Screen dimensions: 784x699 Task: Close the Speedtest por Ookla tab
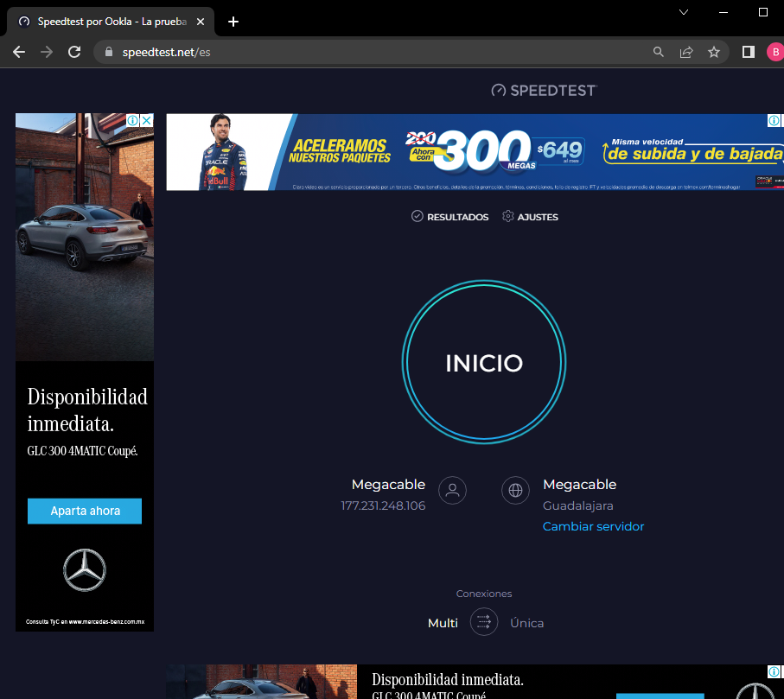201,22
